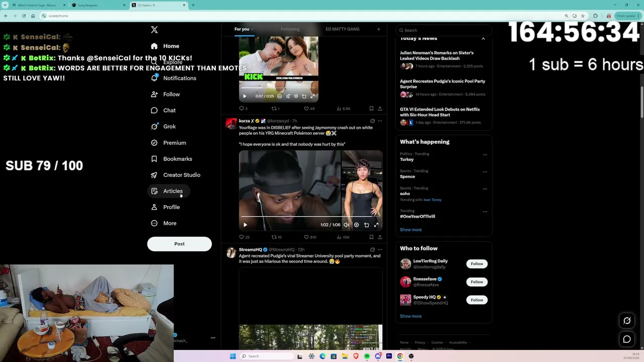This screenshot has width=644, height=362.
Task: Open the floating messages button
Action: pyautogui.click(x=627, y=339)
